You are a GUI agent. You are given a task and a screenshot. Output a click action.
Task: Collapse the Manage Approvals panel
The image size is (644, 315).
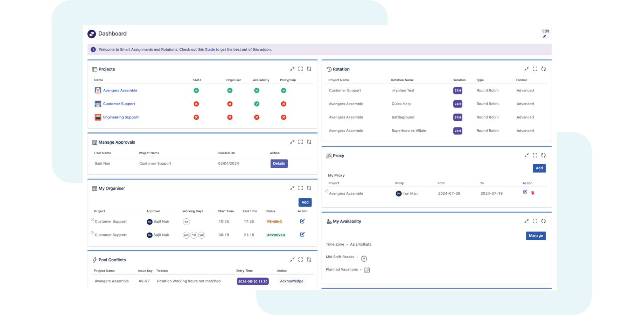click(x=292, y=142)
